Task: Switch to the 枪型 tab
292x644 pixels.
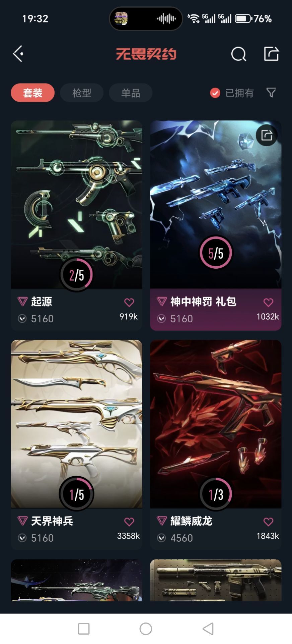Action: point(82,93)
